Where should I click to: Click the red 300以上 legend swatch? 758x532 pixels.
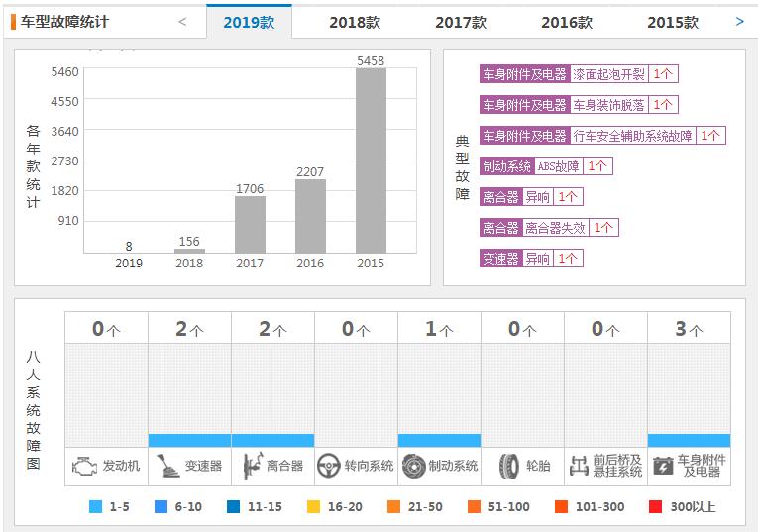(656, 507)
